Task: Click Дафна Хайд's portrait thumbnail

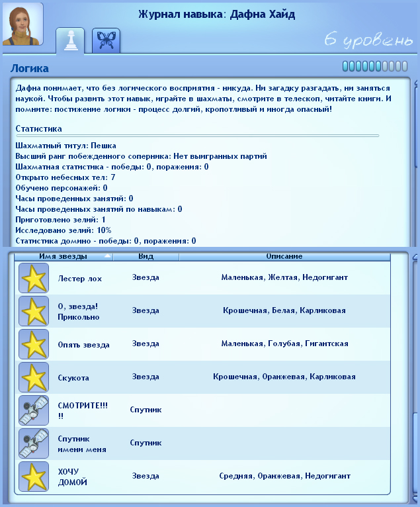Action: tap(22, 24)
